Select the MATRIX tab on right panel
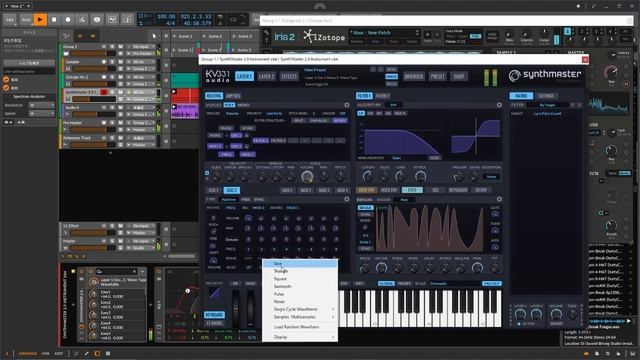The height and width of the screenshot is (360, 640). click(521, 96)
